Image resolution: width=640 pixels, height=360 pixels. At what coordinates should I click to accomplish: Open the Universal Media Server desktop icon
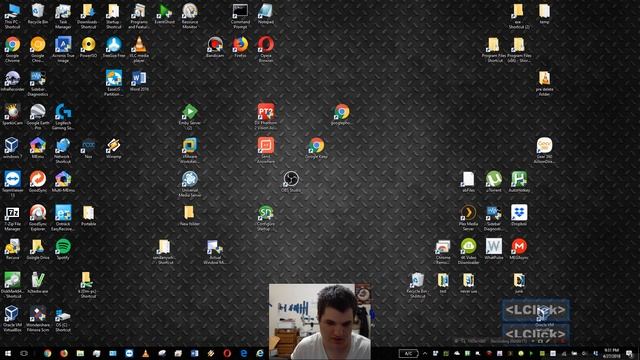pyautogui.click(x=189, y=184)
